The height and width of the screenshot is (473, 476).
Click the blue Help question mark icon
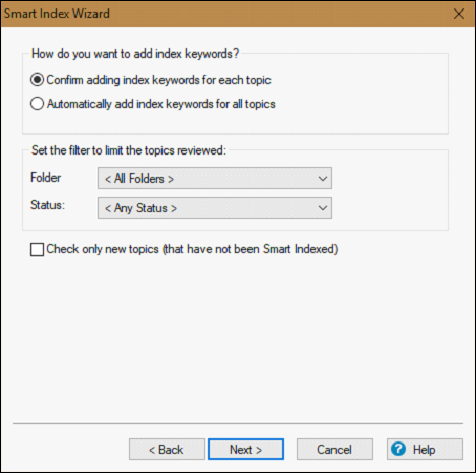[398, 449]
